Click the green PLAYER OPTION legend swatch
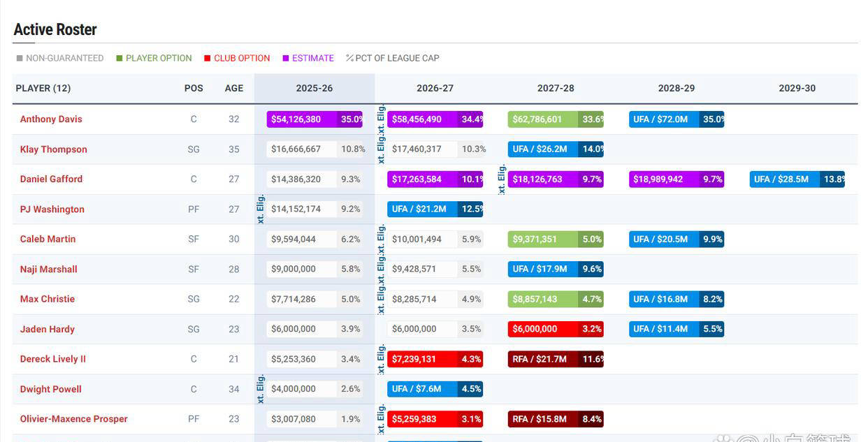The image size is (868, 442). (x=120, y=59)
